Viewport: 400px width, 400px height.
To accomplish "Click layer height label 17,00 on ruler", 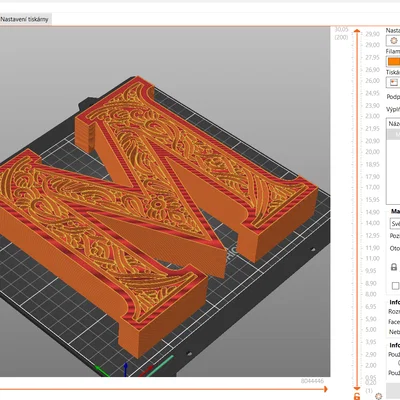I will tap(372, 187).
